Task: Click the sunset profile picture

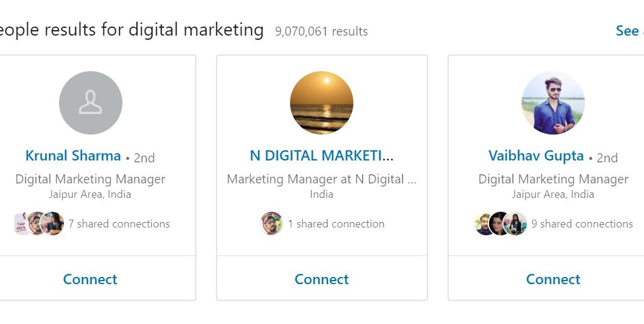Action: 321,103
